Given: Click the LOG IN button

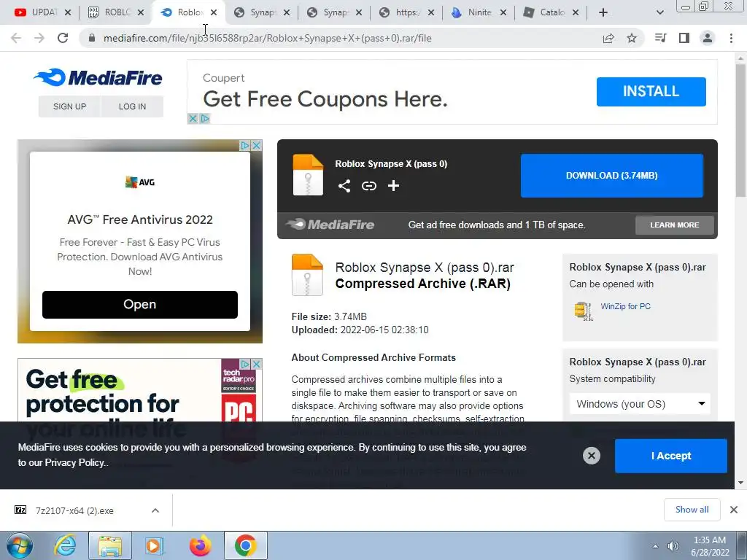Looking at the screenshot, I should [x=133, y=106].
